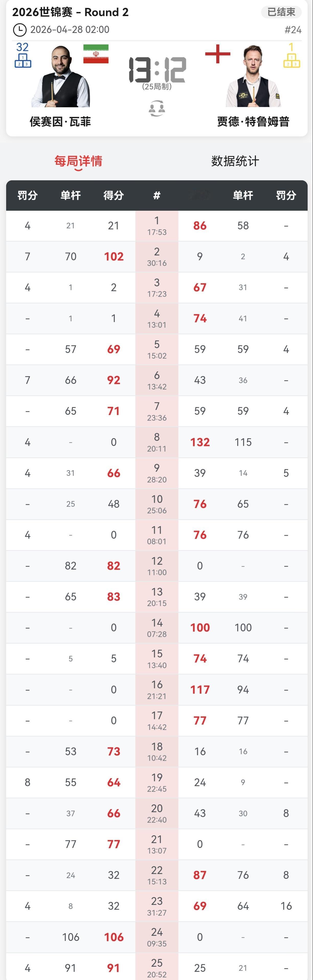
Task: Switch to the 数据统计 tab
Action: click(235, 161)
